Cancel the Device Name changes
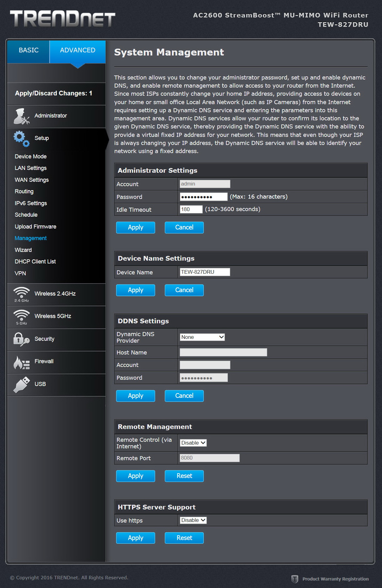This screenshot has height=588, width=382. (184, 290)
